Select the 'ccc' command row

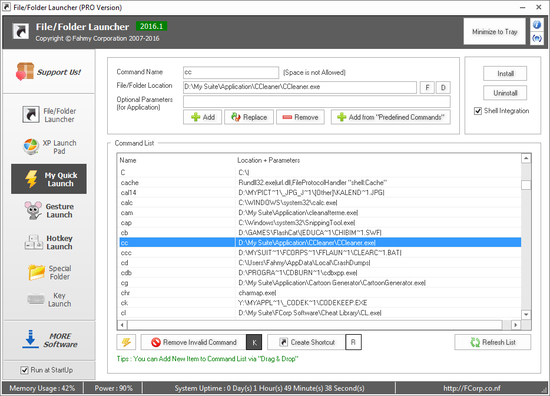click(320, 253)
